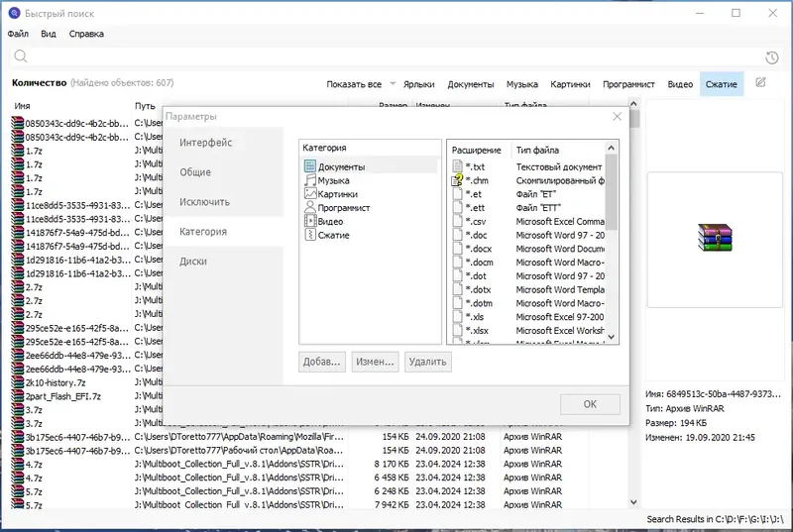The width and height of the screenshot is (793, 532).
Task: Expand the Показать все dropdown arrow
Action: 393,84
